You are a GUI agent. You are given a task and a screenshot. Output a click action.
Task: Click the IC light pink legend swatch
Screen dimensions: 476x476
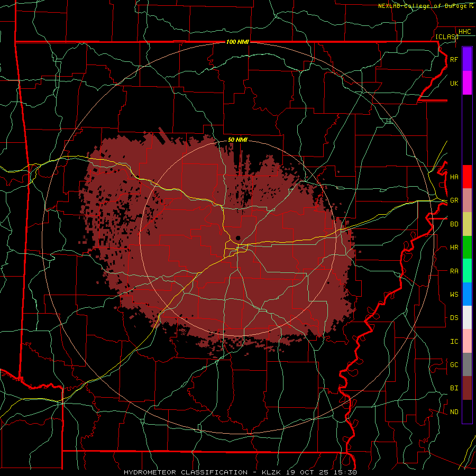467,341
